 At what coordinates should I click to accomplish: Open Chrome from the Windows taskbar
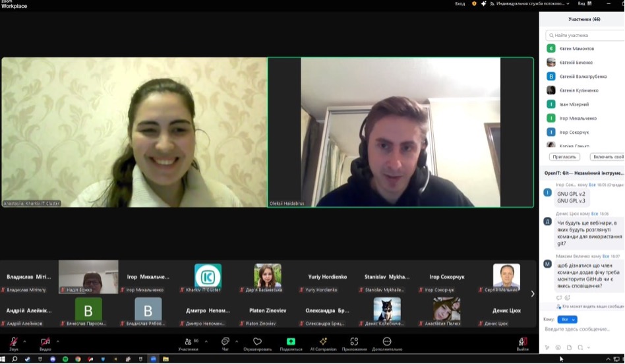[x=78, y=359]
